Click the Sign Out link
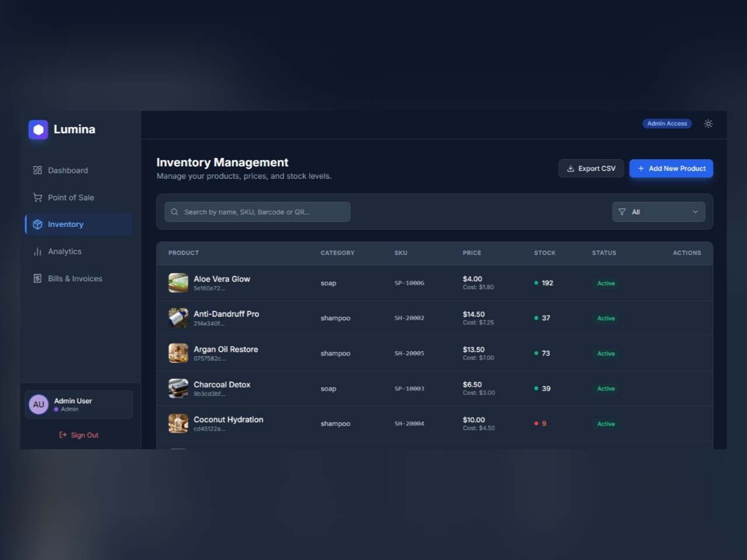Image resolution: width=747 pixels, height=560 pixels. click(79, 435)
